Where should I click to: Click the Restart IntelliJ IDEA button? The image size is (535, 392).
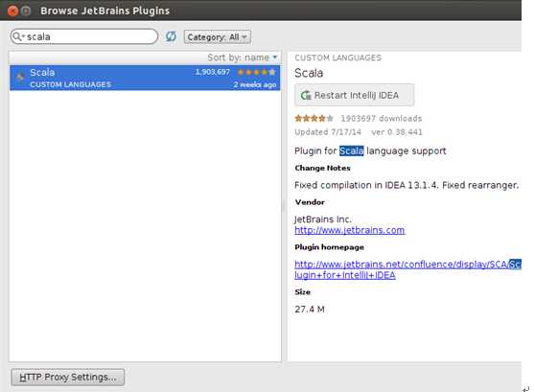[x=355, y=95]
